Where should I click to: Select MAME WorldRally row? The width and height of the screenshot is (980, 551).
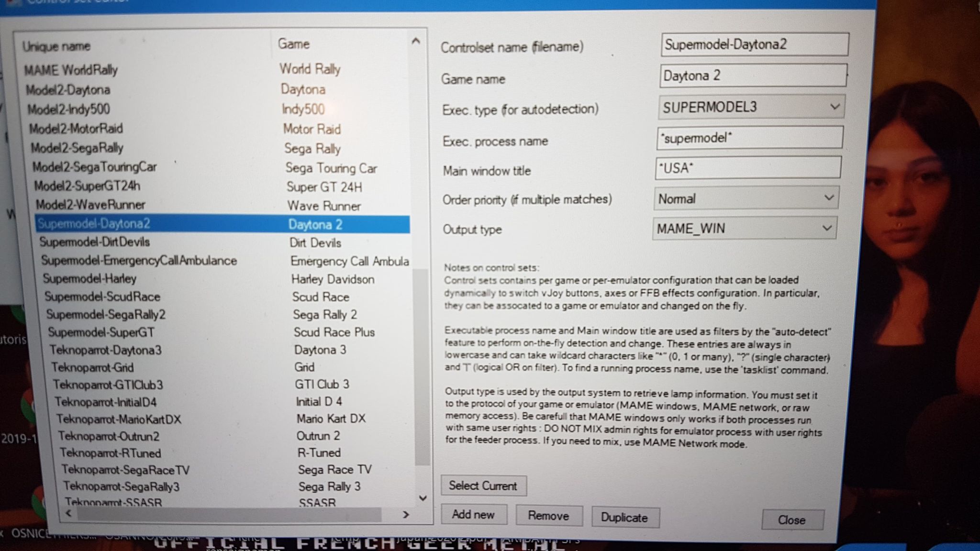pyautogui.click(x=215, y=70)
